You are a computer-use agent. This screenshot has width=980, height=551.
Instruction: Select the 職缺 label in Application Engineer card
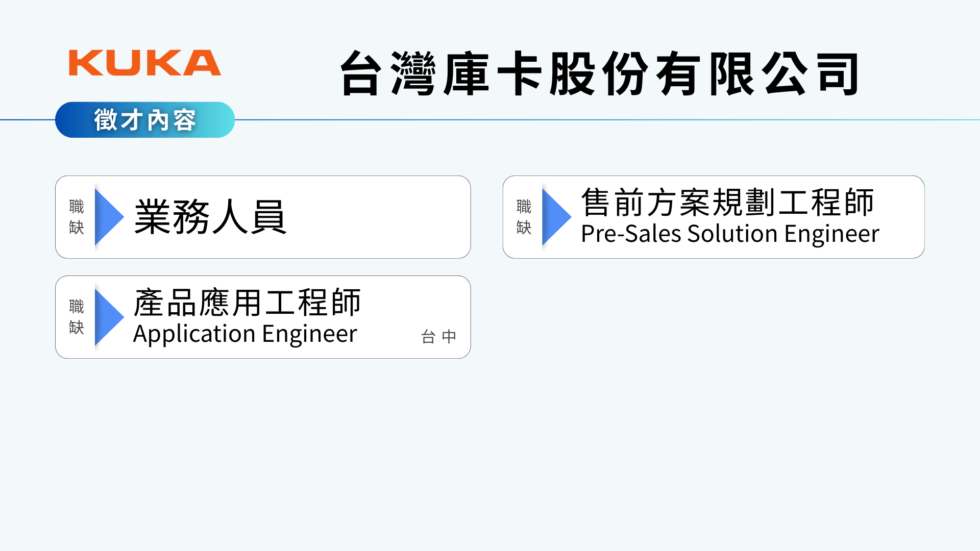pos(77,317)
